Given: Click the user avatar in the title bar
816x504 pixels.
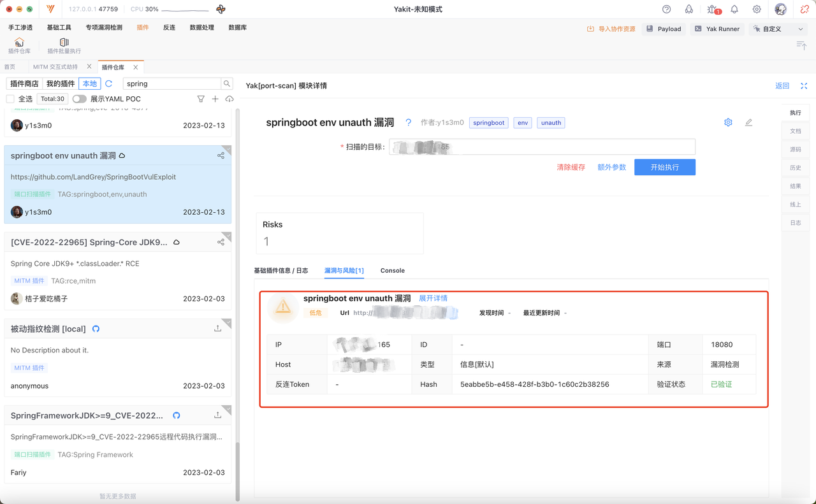Looking at the screenshot, I should (x=780, y=10).
